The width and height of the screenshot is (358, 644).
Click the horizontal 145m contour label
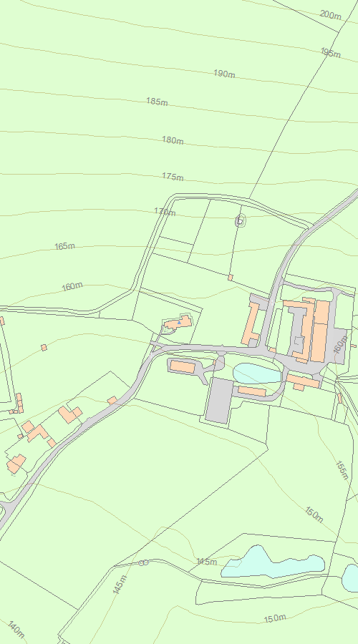point(207,562)
